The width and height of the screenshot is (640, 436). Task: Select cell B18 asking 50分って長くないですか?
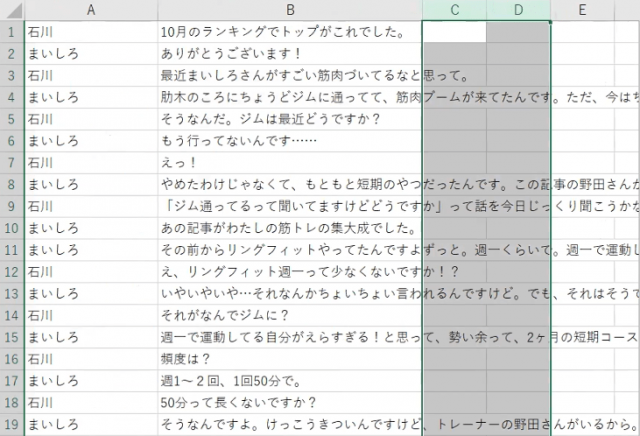point(289,403)
